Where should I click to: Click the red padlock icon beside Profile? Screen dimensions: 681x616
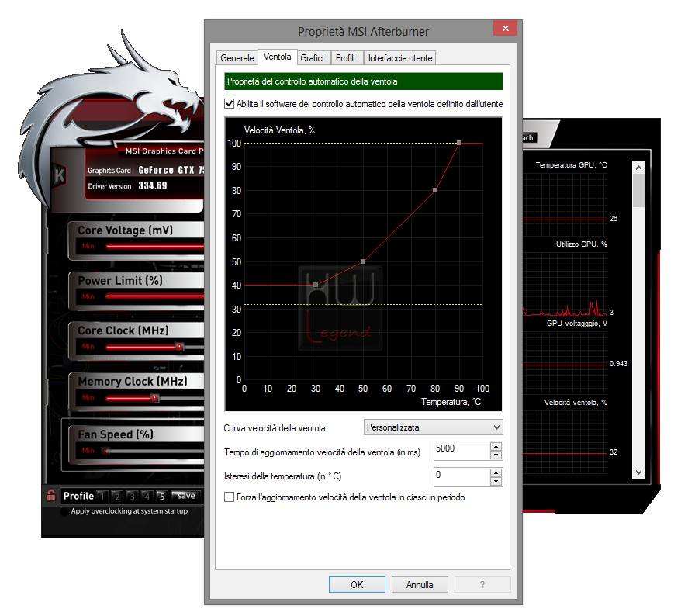click(x=51, y=495)
